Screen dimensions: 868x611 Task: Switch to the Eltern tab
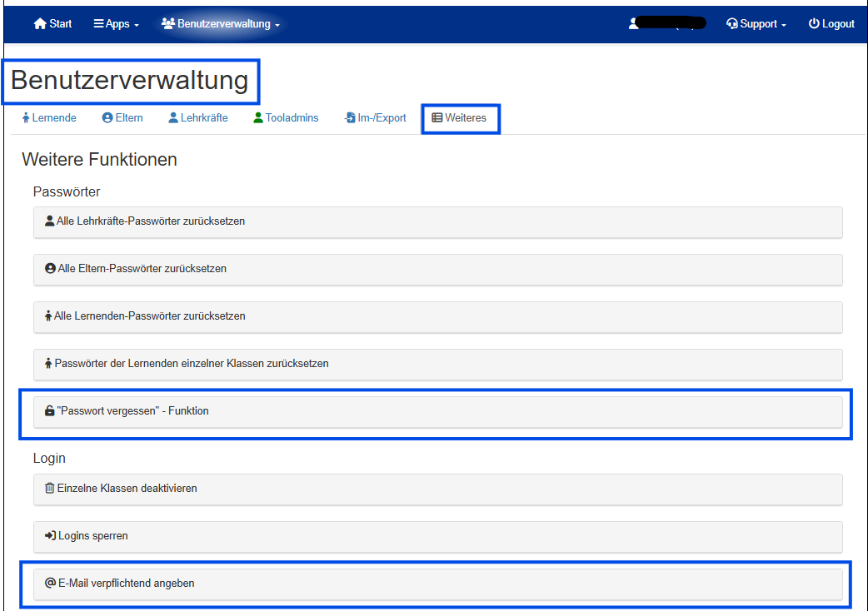tap(122, 118)
